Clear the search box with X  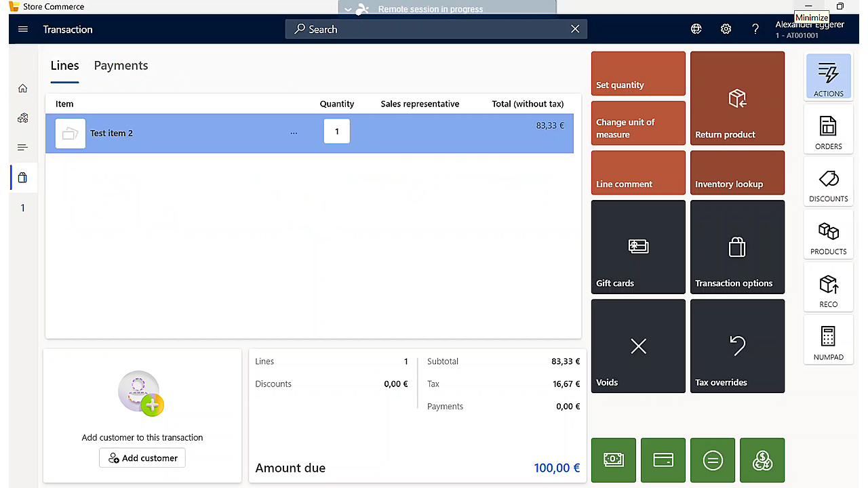[x=575, y=29]
